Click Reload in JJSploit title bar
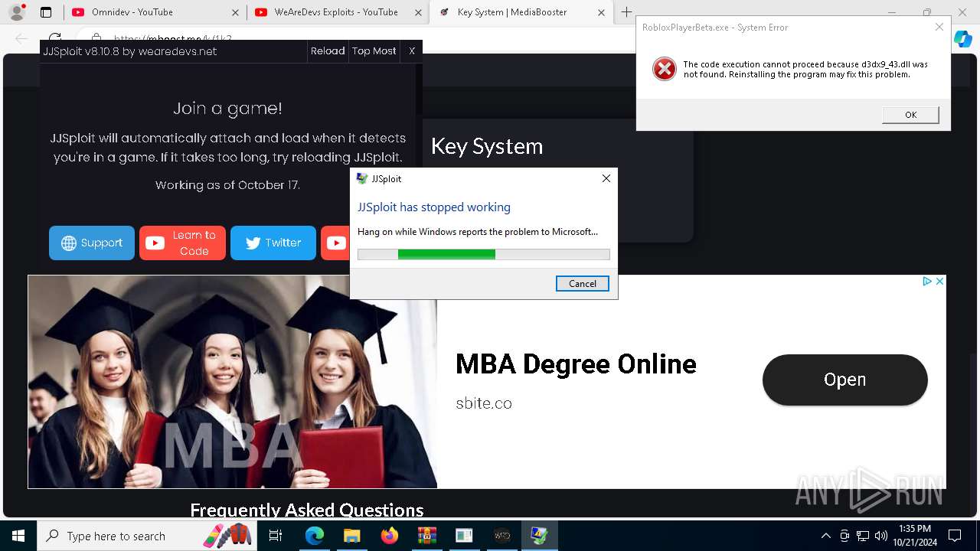The height and width of the screenshot is (551, 980). (328, 51)
